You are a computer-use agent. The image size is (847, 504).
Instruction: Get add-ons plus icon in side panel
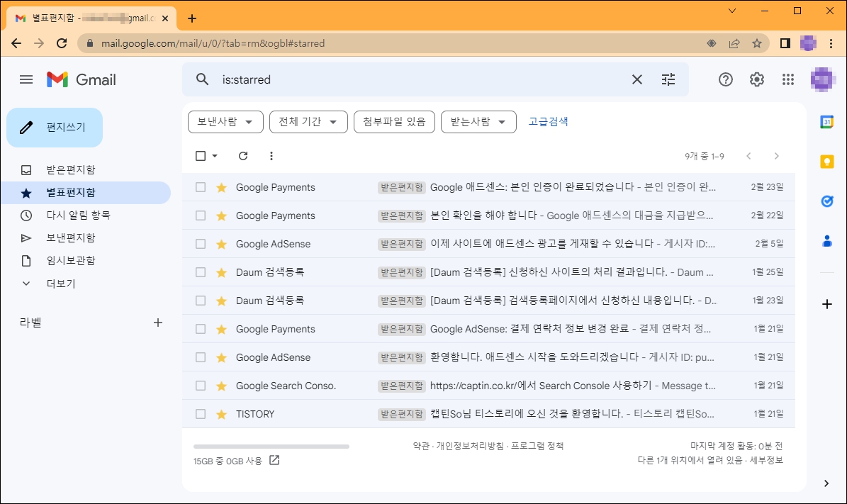tap(827, 304)
